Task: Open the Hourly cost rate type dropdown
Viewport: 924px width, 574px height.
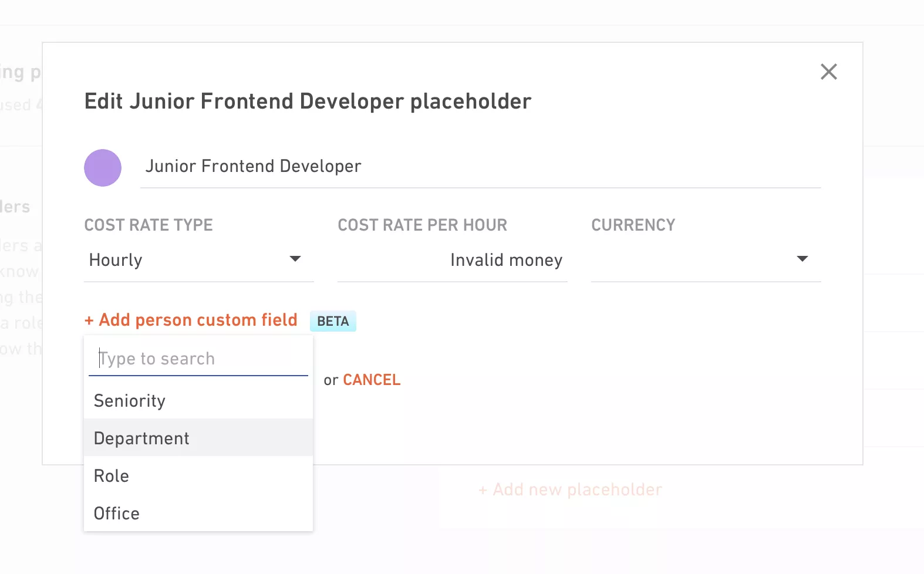Action: tap(198, 260)
